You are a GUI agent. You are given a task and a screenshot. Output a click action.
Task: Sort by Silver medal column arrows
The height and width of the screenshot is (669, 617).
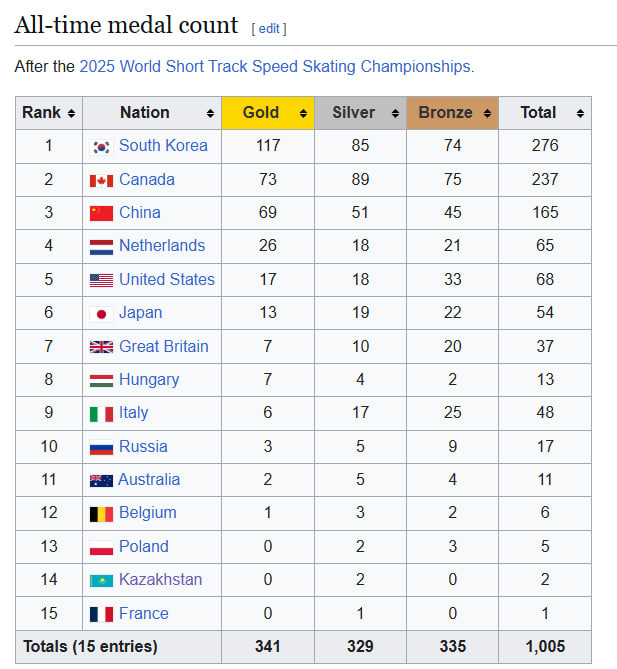pos(395,114)
